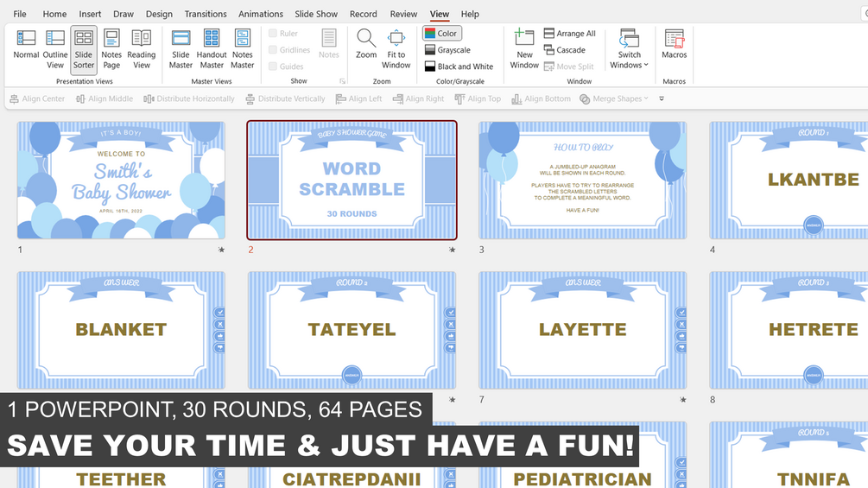Open Notes Master view
This screenshot has width=868, height=488.
243,48
